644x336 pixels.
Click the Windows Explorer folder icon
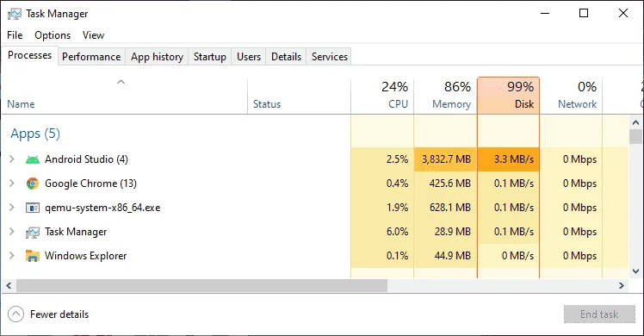point(33,256)
